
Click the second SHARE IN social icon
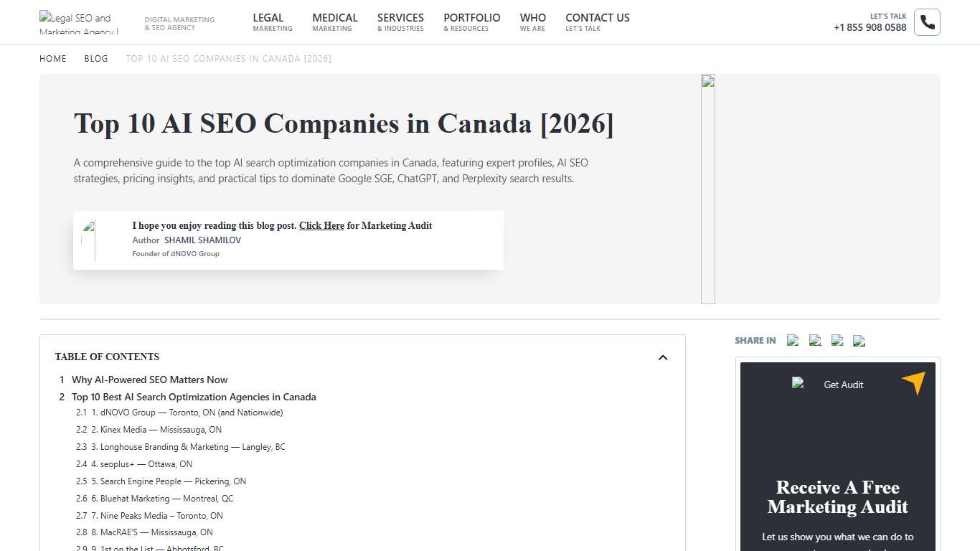coord(815,340)
